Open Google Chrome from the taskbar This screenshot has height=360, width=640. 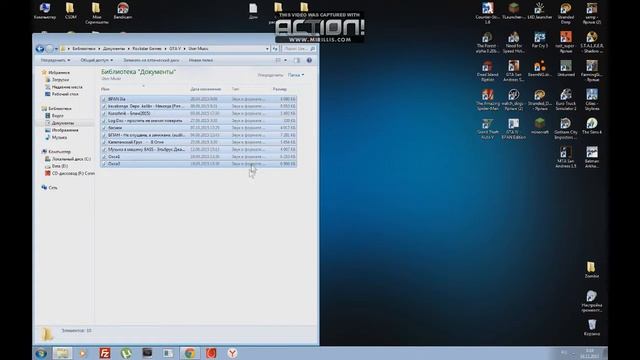pos(189,353)
